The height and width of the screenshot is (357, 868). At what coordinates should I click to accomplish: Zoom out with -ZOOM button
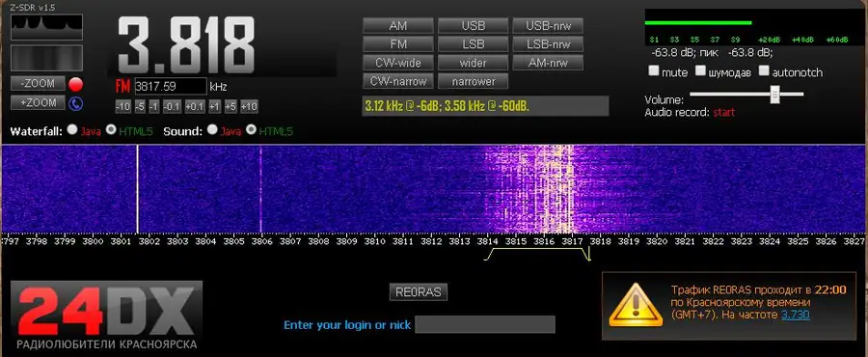tap(38, 84)
